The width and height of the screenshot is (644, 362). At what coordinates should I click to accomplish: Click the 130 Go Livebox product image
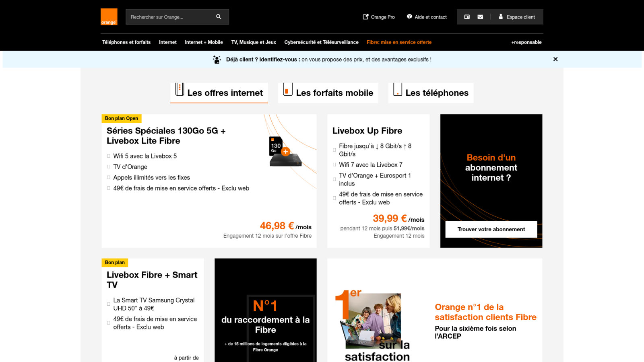click(x=285, y=152)
